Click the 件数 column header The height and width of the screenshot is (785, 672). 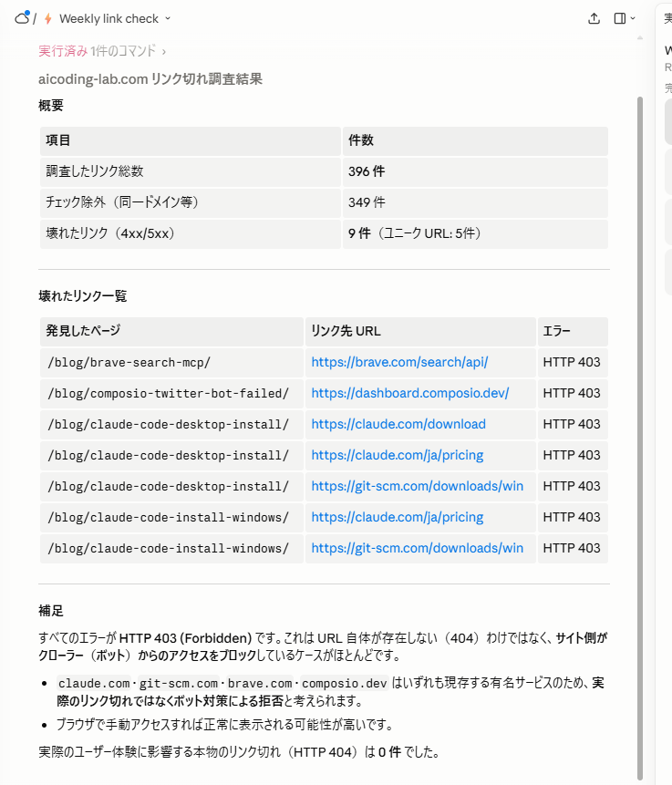click(475, 140)
